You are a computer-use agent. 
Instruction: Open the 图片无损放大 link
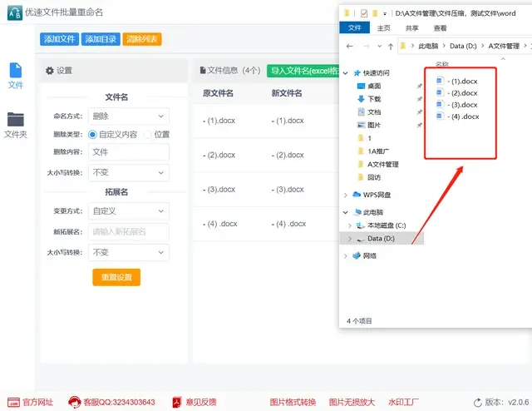pos(352,402)
